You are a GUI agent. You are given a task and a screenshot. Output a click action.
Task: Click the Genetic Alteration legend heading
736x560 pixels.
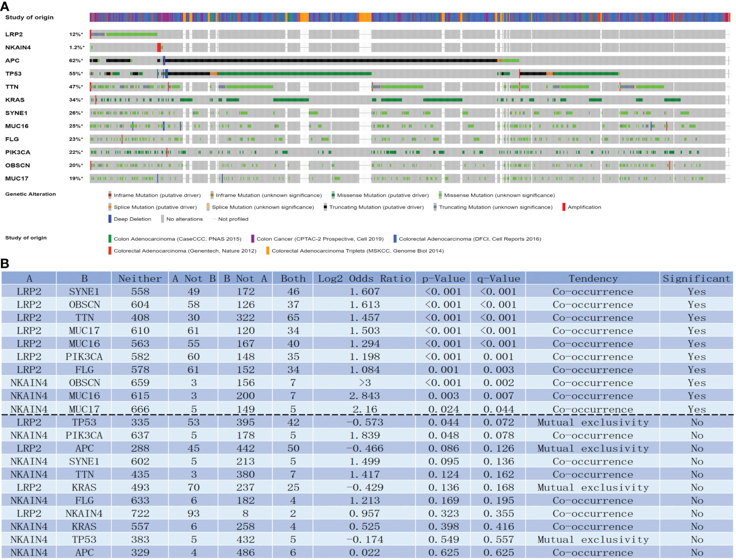pos(30,194)
